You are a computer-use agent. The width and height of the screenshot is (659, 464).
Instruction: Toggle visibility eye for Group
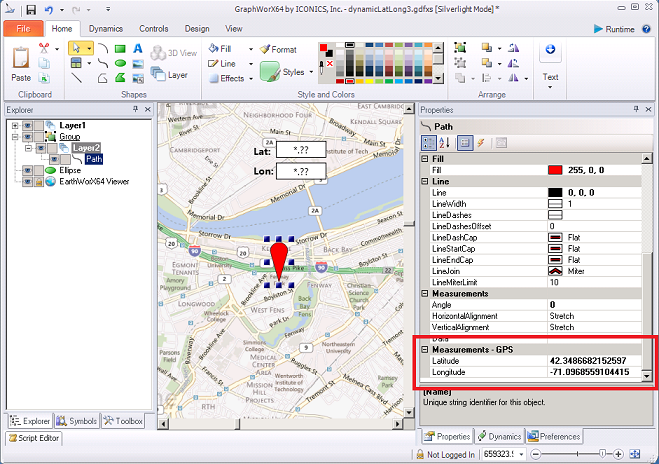[27, 137]
